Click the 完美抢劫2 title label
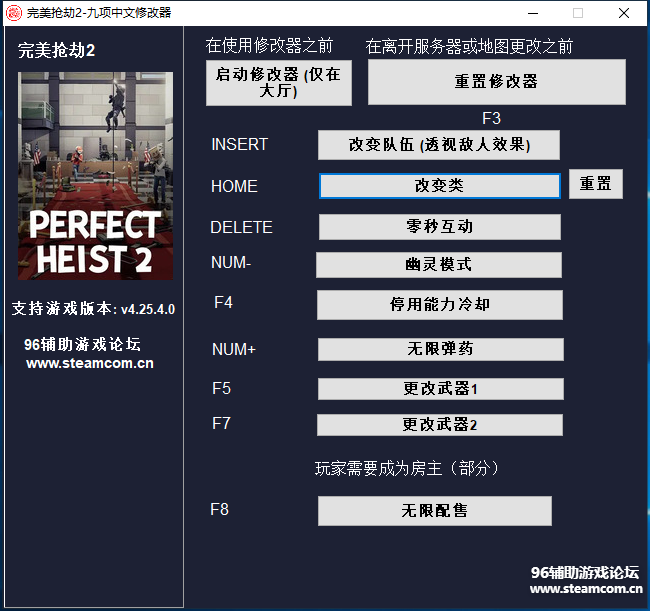Viewport: 650px width, 611px height. point(57,51)
